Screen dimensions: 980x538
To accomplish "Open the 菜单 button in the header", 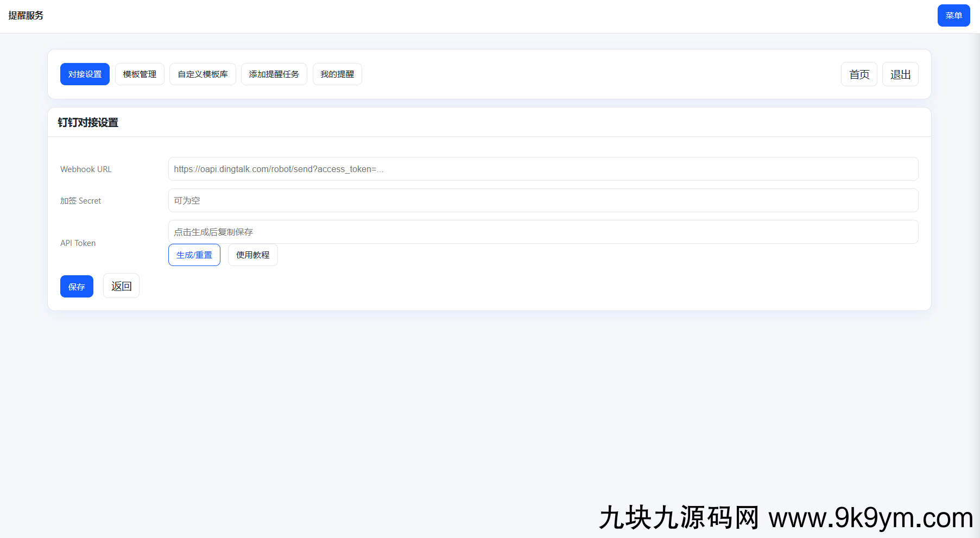I will 953,15.
